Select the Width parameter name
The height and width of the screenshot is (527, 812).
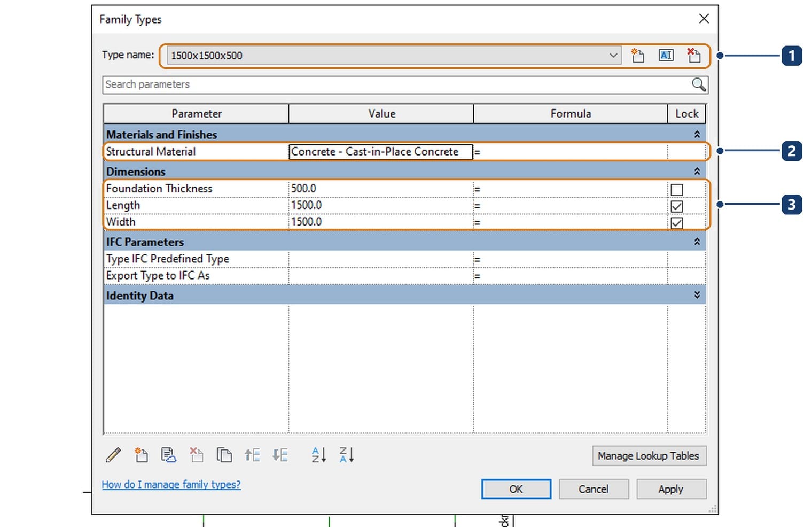pyautogui.click(x=121, y=222)
